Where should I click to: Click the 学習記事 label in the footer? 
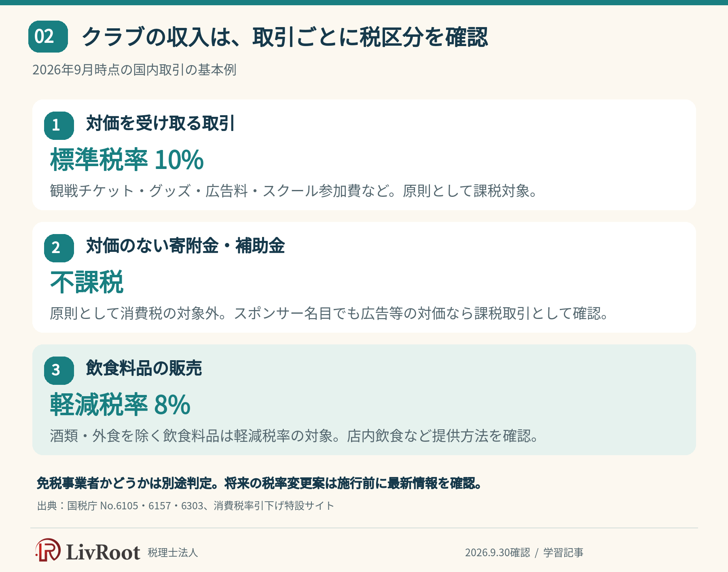(x=563, y=553)
